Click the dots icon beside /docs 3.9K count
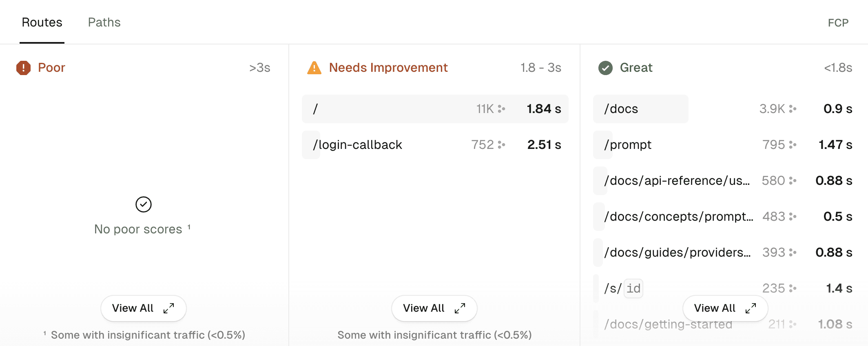Viewport: 868px width, 346px height. [793, 109]
